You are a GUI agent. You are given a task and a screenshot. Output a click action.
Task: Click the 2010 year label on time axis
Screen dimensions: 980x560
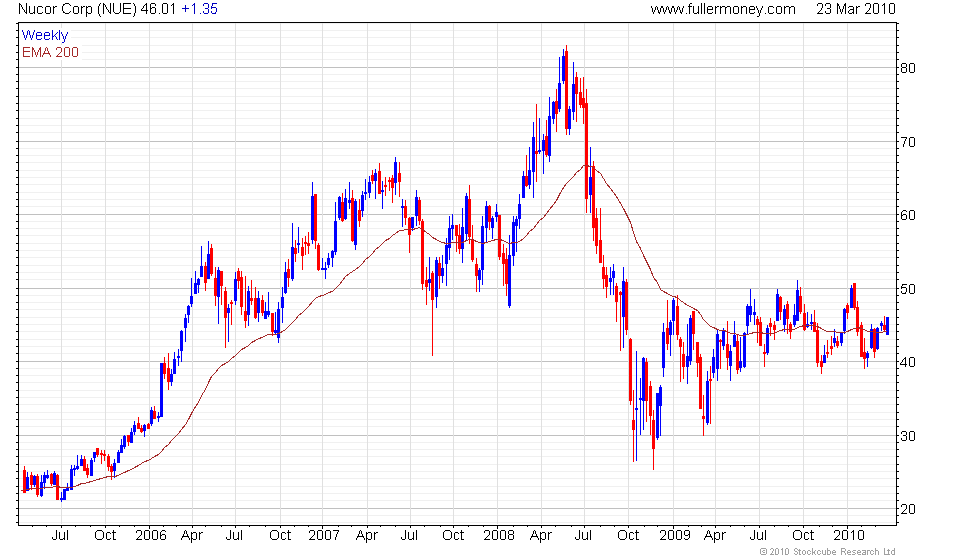(x=848, y=536)
